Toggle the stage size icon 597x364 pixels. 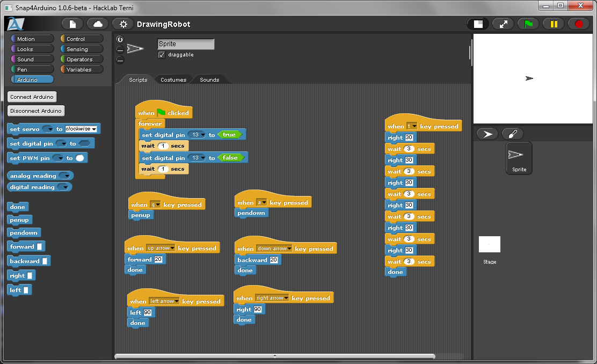(477, 24)
